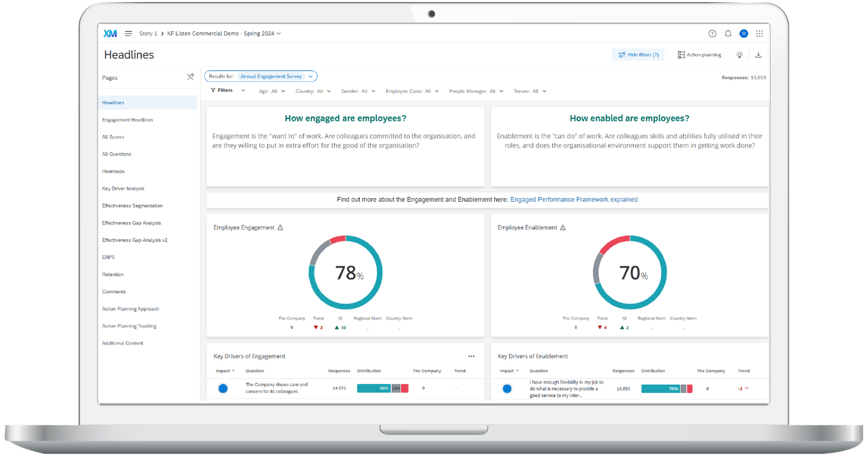Click Story 1 breadcrumb

(x=148, y=34)
